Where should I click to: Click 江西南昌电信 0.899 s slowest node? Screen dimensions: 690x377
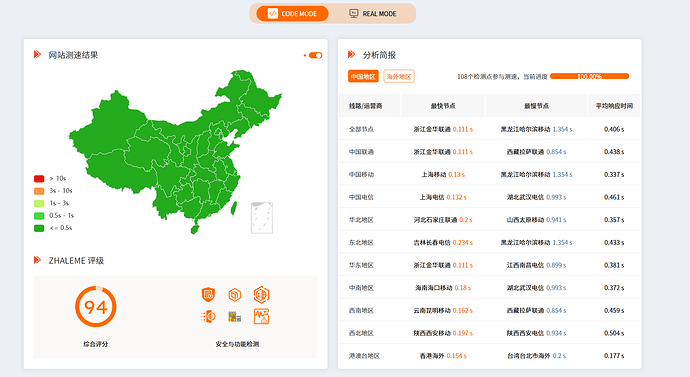(x=536, y=265)
